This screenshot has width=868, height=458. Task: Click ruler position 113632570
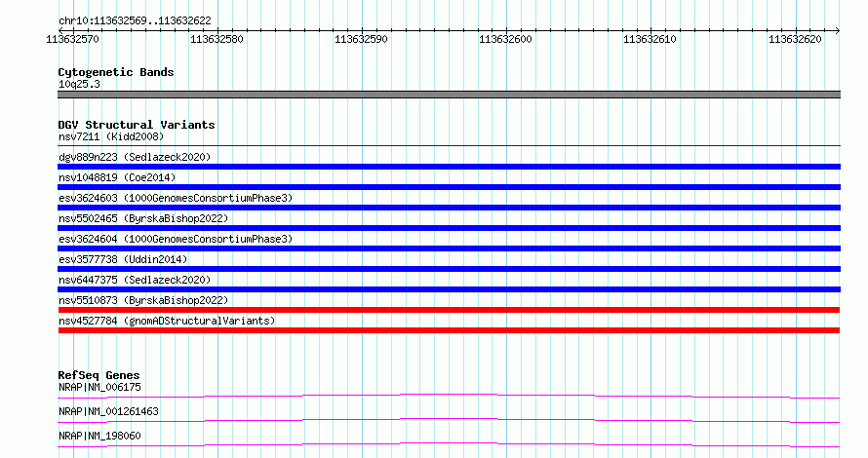pos(72,39)
